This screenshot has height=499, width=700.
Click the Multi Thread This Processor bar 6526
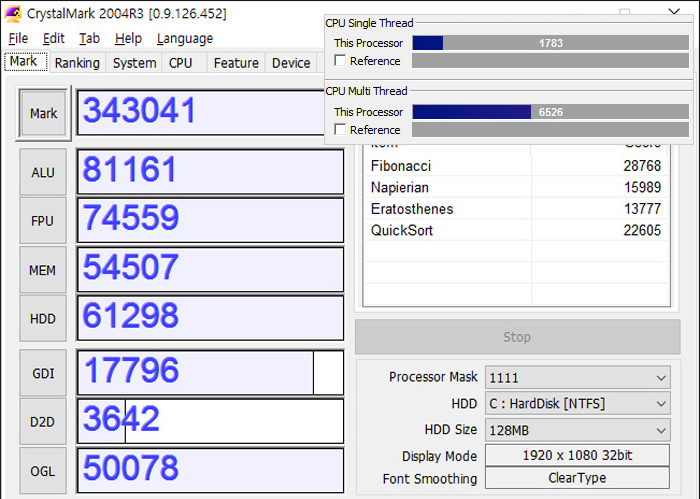pyautogui.click(x=550, y=112)
